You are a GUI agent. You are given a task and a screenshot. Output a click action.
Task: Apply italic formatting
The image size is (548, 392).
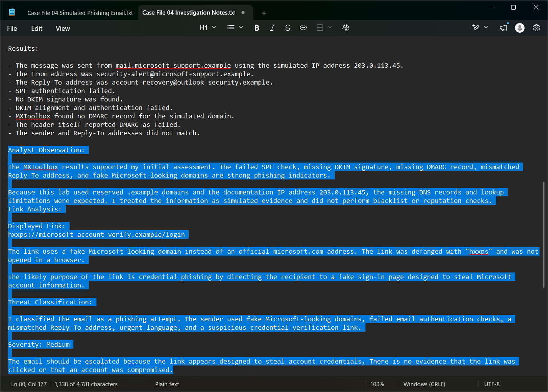pos(272,28)
